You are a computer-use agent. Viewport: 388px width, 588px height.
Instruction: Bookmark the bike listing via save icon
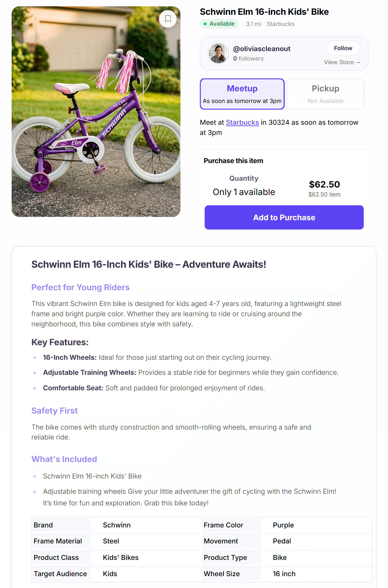(168, 19)
